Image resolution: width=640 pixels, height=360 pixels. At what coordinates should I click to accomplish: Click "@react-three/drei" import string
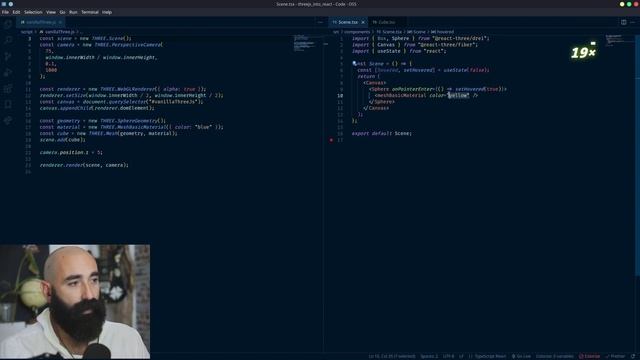click(x=460, y=38)
